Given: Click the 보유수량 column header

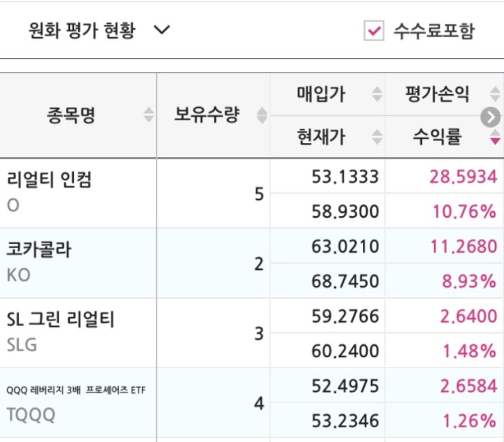Looking at the screenshot, I should coord(206,116).
